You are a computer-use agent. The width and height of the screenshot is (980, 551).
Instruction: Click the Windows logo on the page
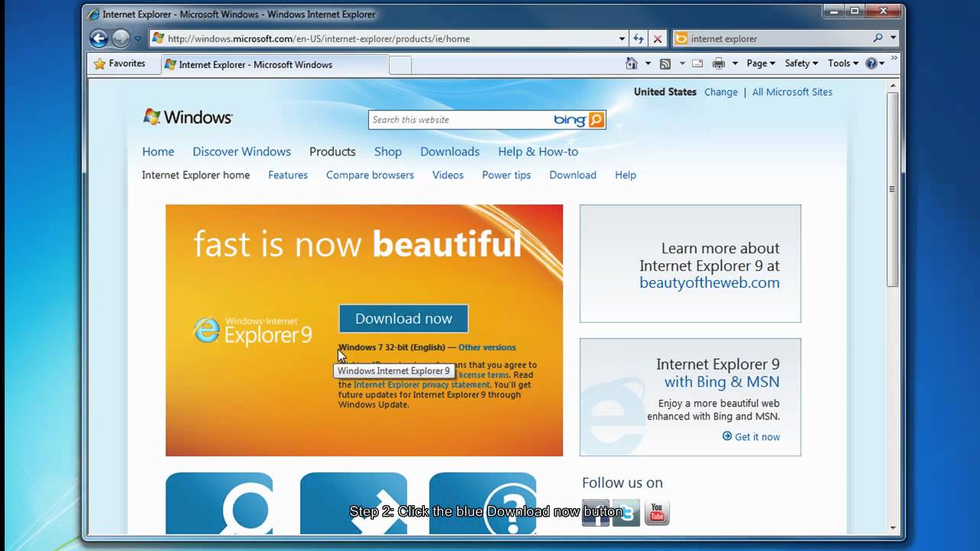click(188, 117)
